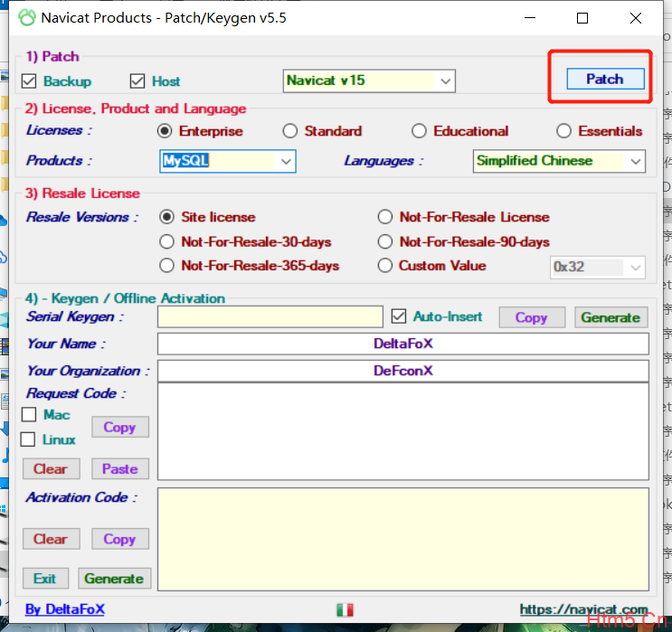Choose the Standard license option
The image size is (672, 632).
pyautogui.click(x=290, y=131)
